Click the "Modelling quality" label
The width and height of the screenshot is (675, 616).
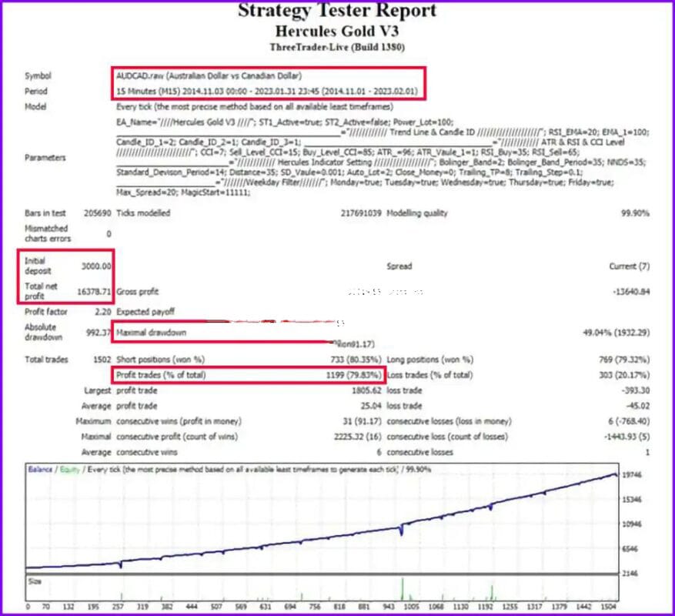(417, 213)
